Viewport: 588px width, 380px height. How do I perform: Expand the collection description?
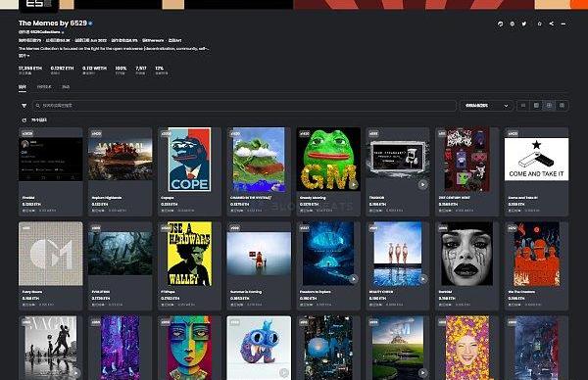tap(24, 56)
